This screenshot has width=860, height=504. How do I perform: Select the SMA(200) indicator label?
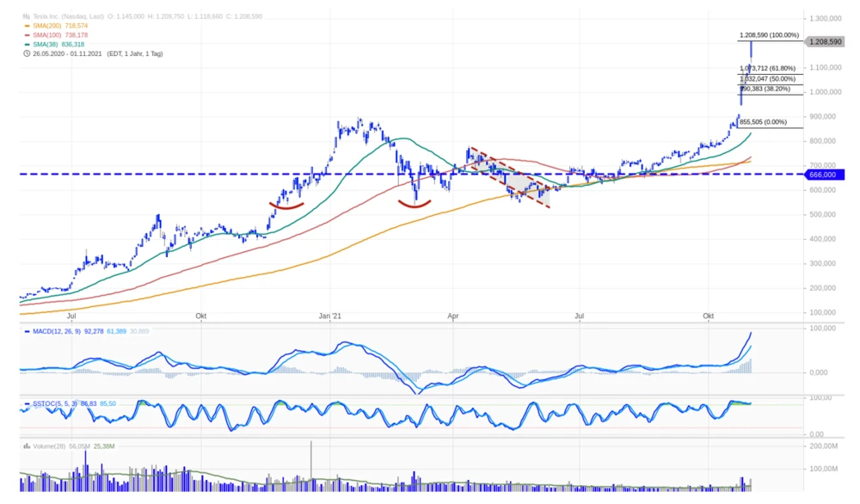point(46,26)
